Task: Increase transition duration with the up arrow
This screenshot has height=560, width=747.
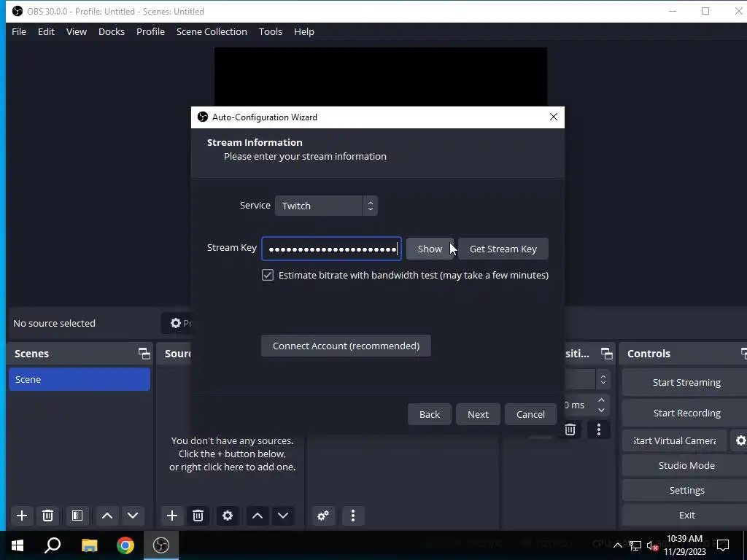Action: pos(601,400)
